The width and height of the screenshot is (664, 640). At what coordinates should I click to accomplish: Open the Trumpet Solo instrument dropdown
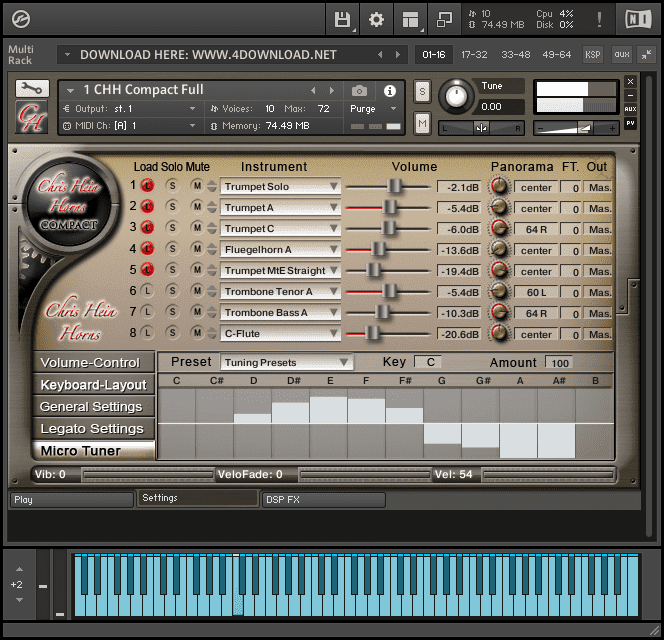click(280, 186)
